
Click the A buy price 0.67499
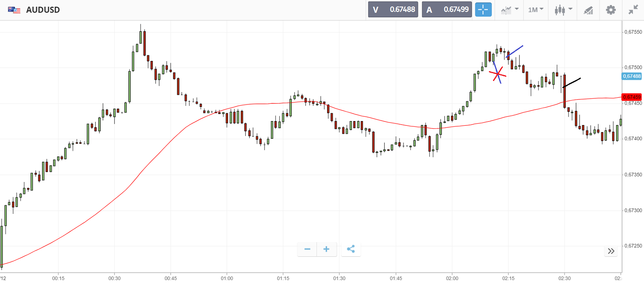[447, 10]
